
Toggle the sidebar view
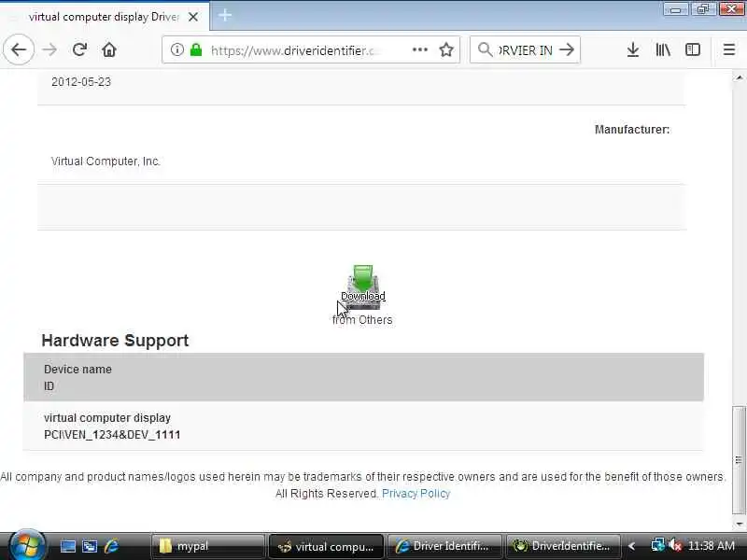click(x=693, y=49)
